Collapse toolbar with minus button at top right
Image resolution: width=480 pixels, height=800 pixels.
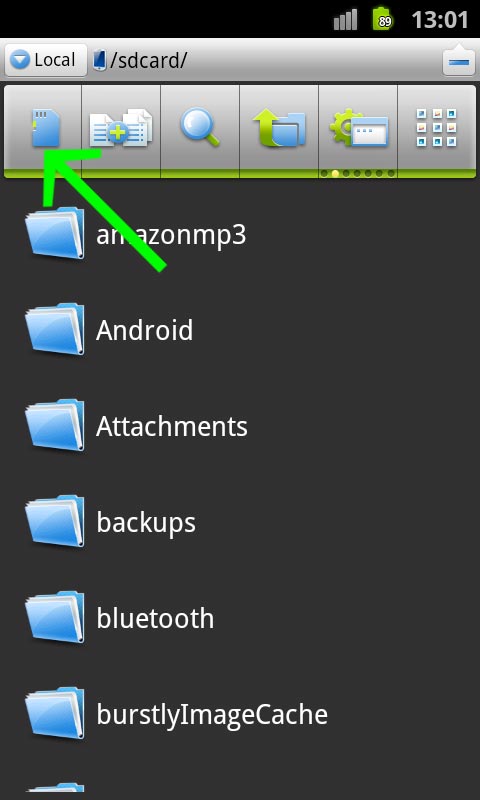tap(459, 61)
